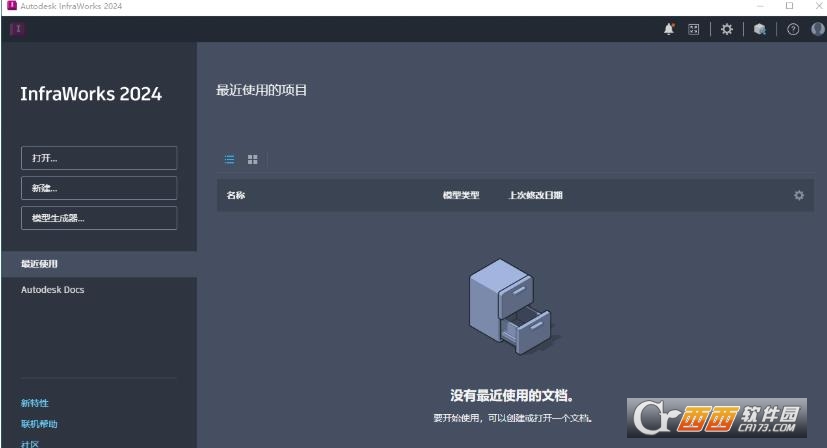Open the 联机帮助 link

click(39, 424)
